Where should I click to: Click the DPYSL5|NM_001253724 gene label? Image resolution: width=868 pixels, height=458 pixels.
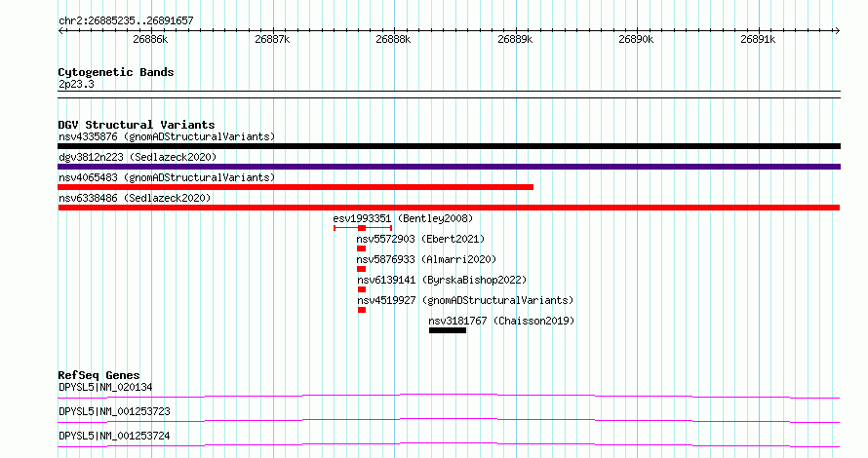(x=114, y=436)
